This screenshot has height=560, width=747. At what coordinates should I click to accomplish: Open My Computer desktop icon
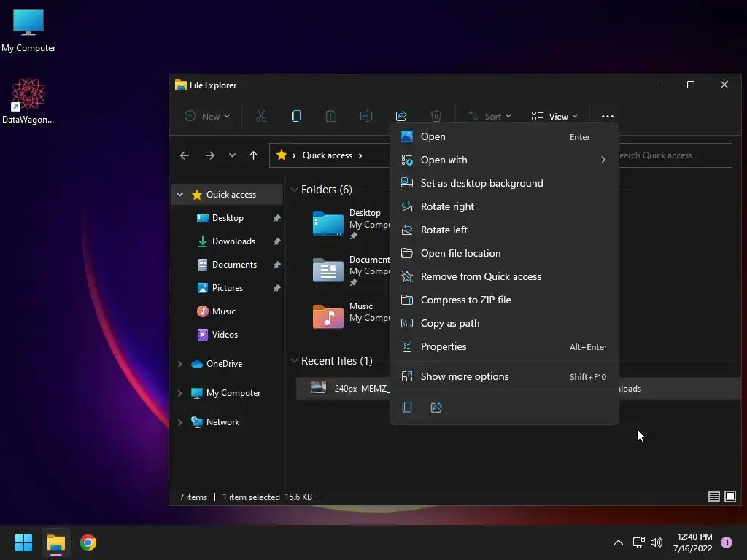pos(28,31)
